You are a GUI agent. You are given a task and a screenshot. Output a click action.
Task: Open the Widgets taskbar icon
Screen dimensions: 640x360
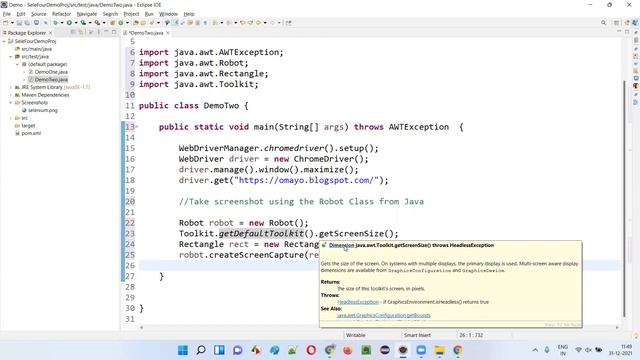219,350
